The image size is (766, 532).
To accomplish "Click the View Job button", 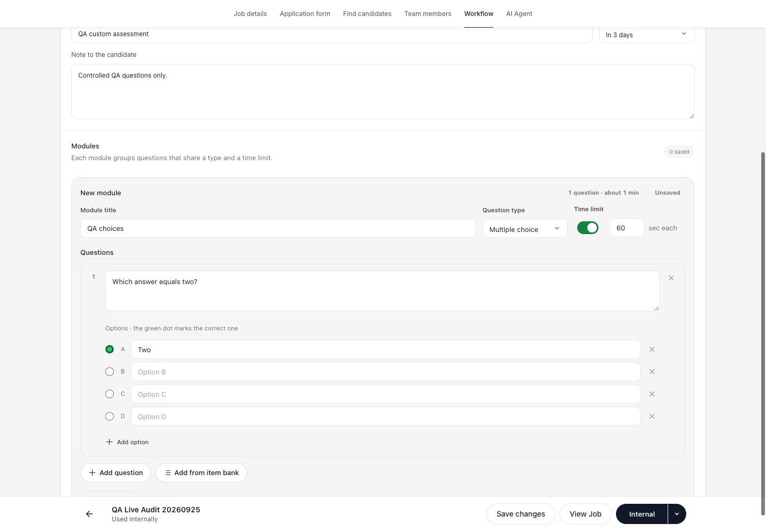I will click(x=586, y=514).
